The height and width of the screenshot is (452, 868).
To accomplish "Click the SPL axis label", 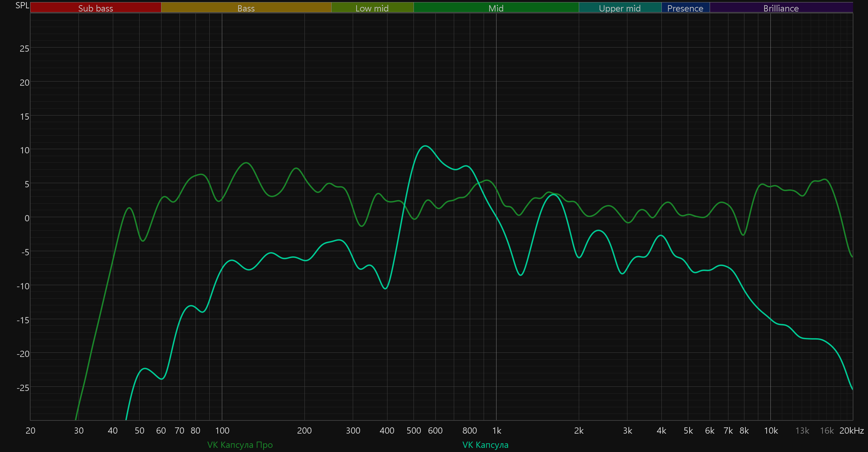I will click(22, 6).
